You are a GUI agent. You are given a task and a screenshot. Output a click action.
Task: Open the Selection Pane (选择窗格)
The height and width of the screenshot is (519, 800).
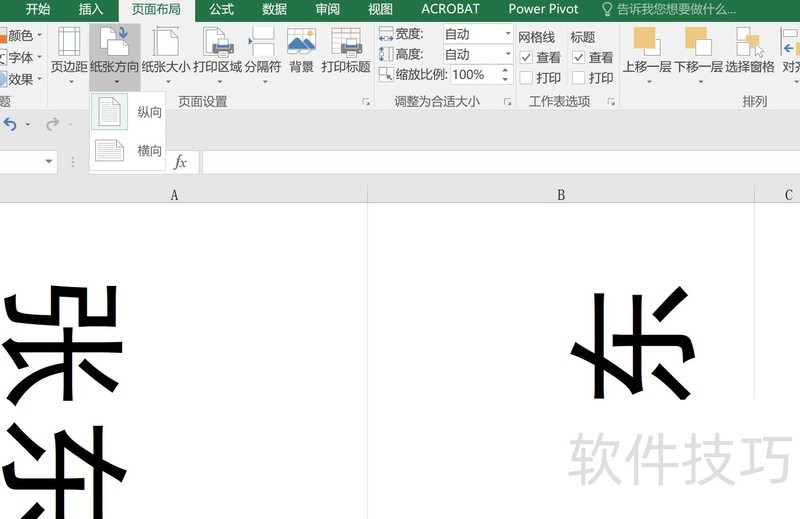(x=750, y=51)
